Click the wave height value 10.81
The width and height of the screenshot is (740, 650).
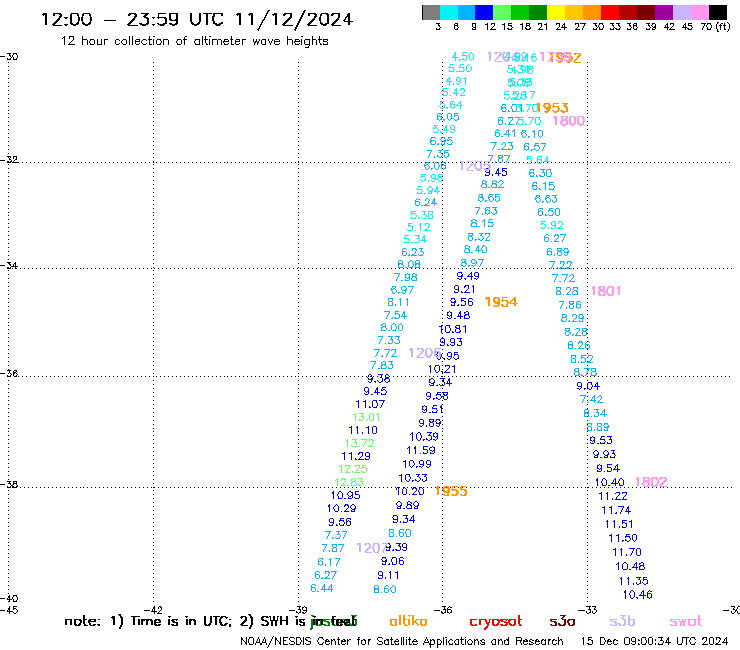click(x=453, y=329)
